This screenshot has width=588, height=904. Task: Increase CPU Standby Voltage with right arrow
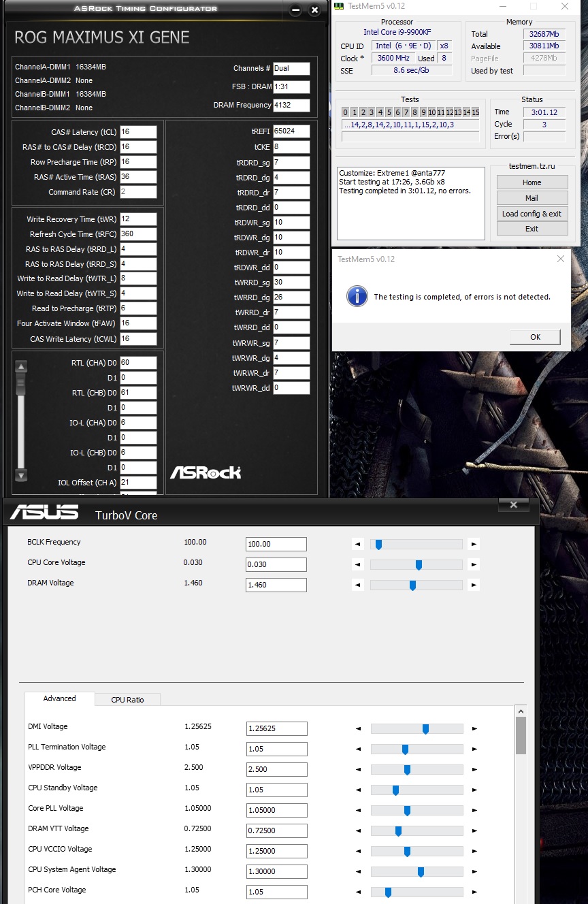tap(474, 790)
